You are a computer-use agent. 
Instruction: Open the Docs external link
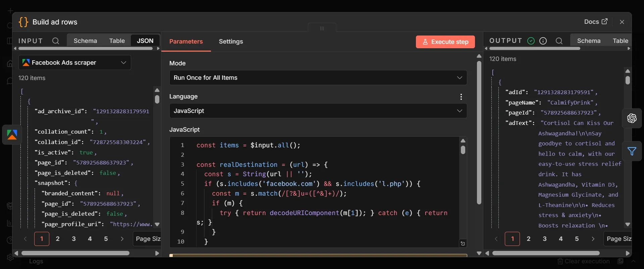[x=596, y=22]
